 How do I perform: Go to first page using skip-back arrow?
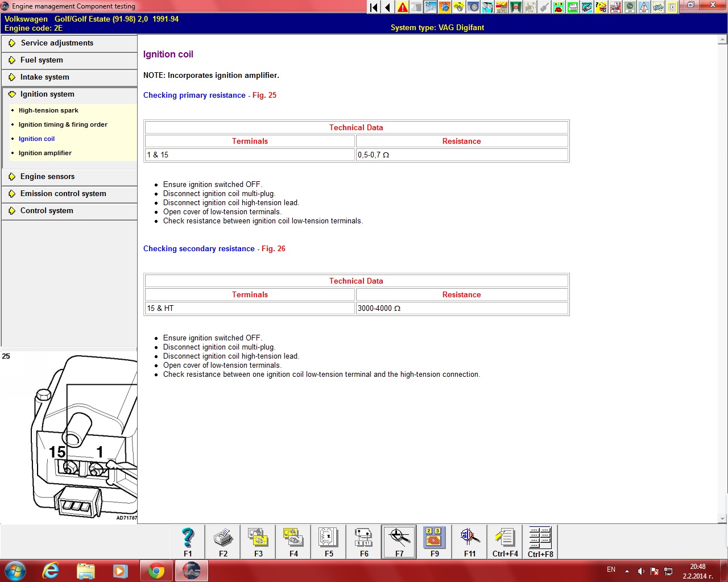click(374, 7)
